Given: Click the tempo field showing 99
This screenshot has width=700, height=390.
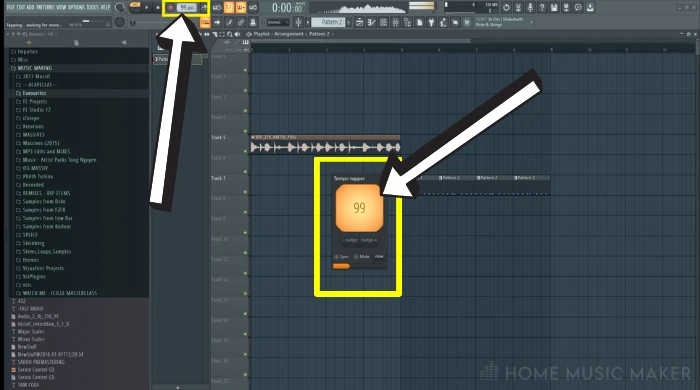Looking at the screenshot, I should pyautogui.click(x=187, y=8).
